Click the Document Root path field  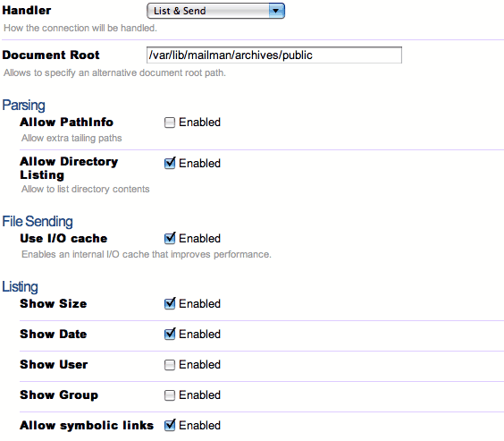point(274,55)
